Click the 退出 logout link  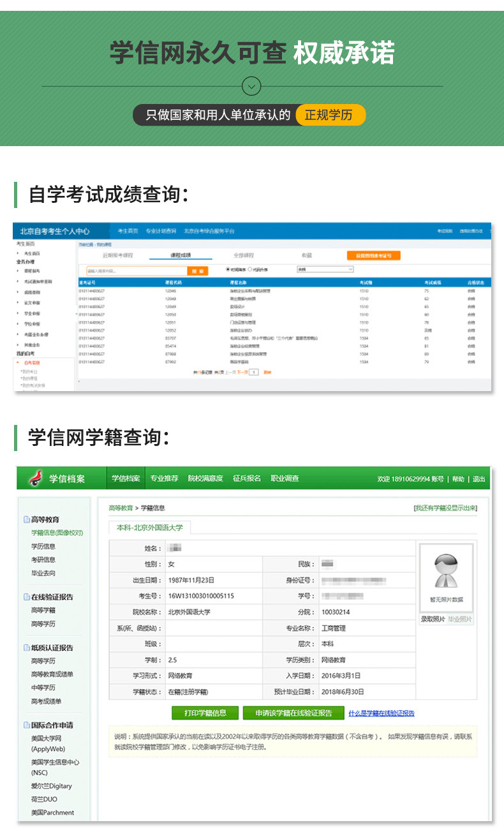click(x=478, y=479)
